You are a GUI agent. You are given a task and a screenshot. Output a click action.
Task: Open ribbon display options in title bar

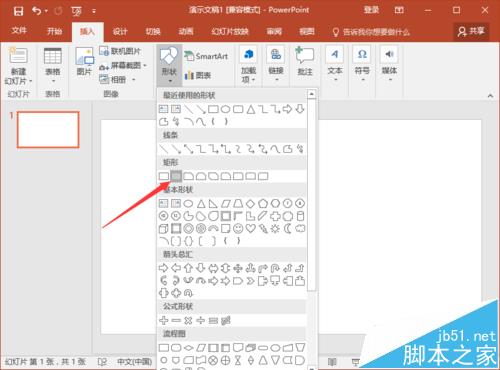pos(399,10)
